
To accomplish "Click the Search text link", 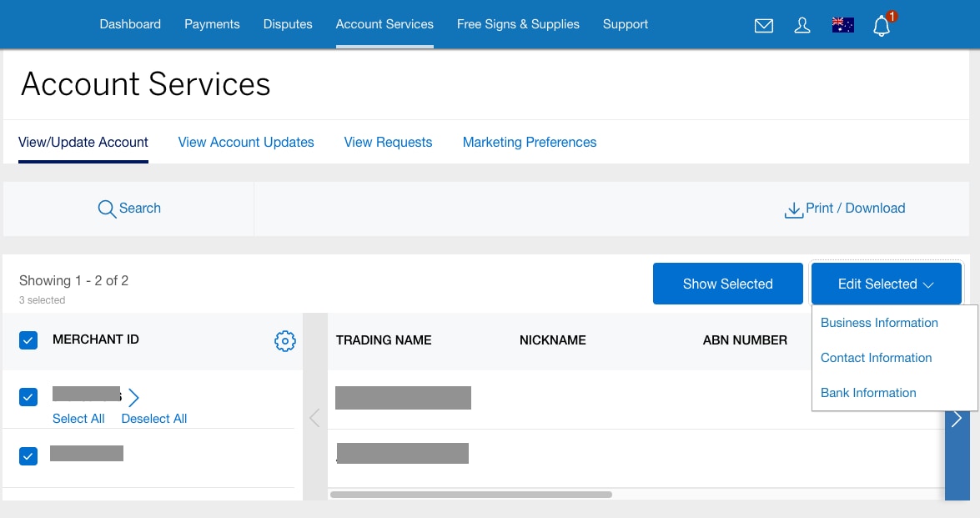I will tap(140, 208).
